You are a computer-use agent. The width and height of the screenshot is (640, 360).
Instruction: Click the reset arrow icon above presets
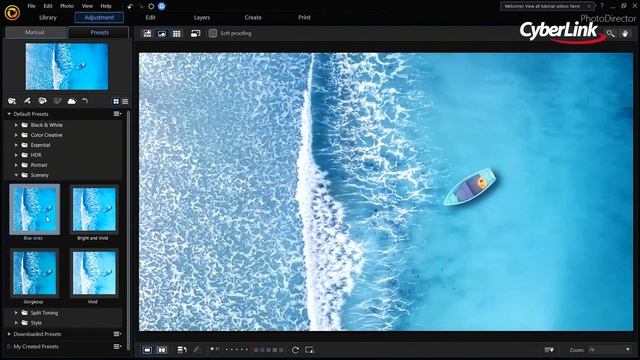click(x=85, y=101)
